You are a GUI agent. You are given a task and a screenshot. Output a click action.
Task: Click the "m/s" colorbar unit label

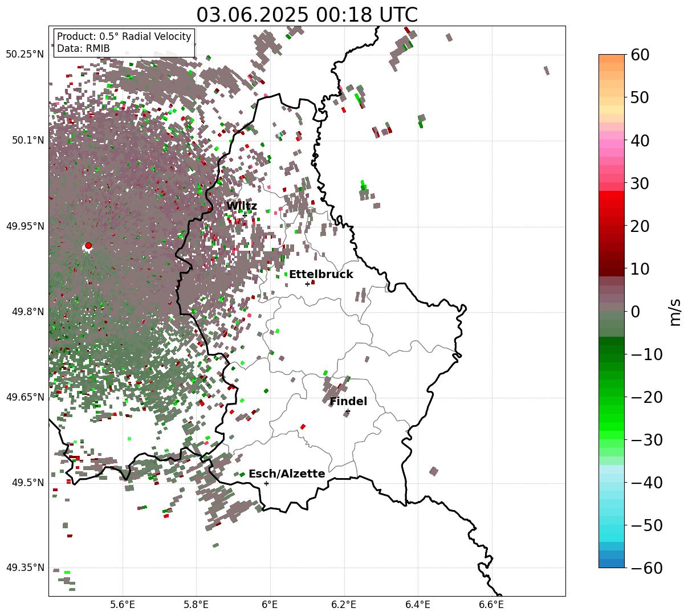pyautogui.click(x=675, y=312)
